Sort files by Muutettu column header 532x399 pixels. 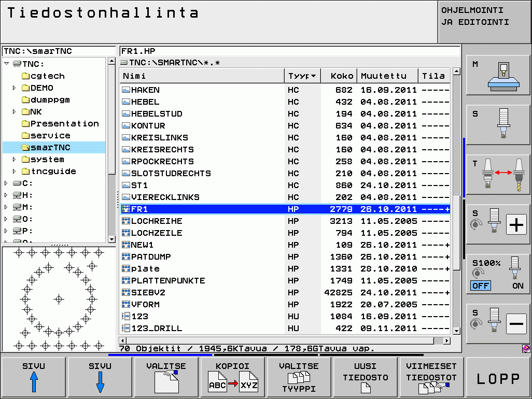387,76
